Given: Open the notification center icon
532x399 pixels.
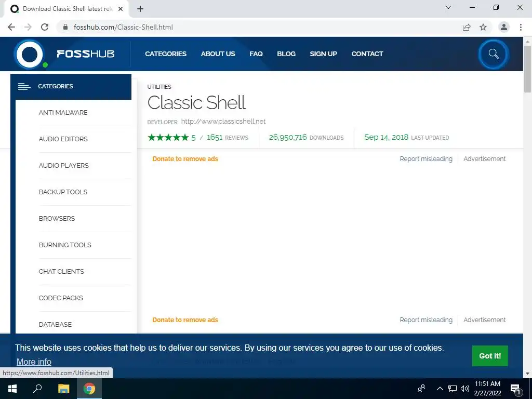Looking at the screenshot, I should click(515, 389).
